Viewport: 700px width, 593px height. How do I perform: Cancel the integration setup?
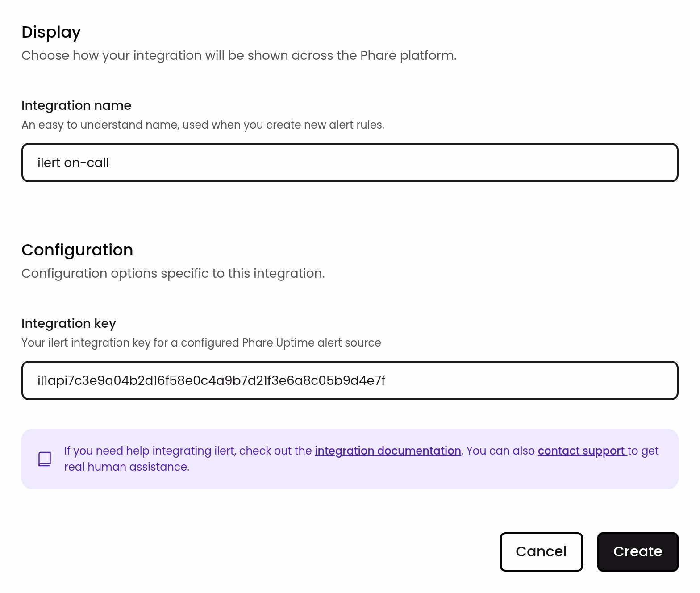541,551
